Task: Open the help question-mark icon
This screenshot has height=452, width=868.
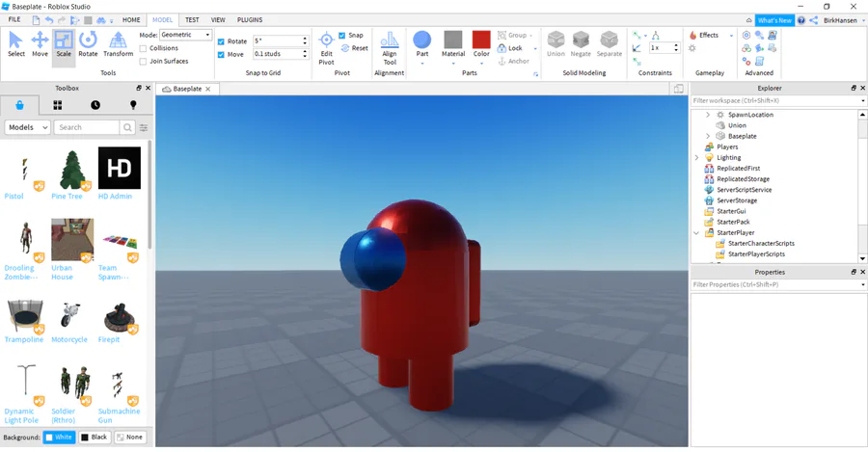Action: [x=801, y=20]
